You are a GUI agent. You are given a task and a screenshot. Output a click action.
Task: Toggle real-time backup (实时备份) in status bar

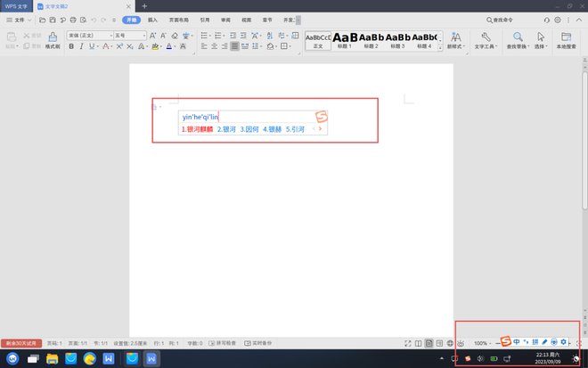[x=258, y=343]
